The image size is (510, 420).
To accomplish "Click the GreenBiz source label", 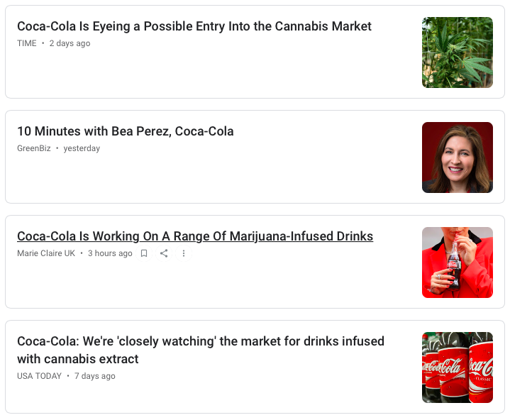I will click(34, 148).
